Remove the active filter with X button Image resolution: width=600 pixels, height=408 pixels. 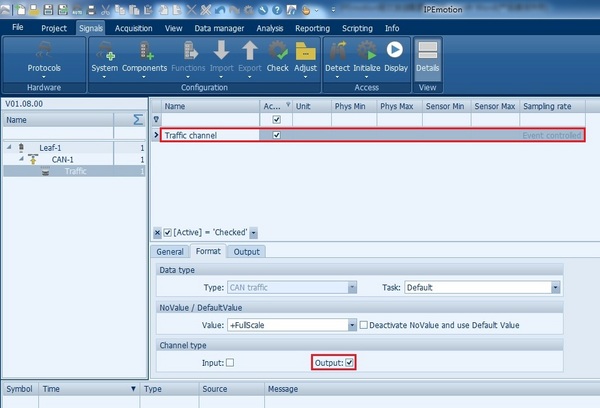point(157,232)
